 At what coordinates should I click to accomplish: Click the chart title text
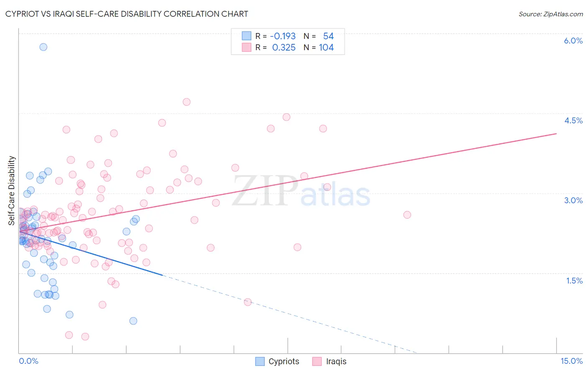point(126,14)
